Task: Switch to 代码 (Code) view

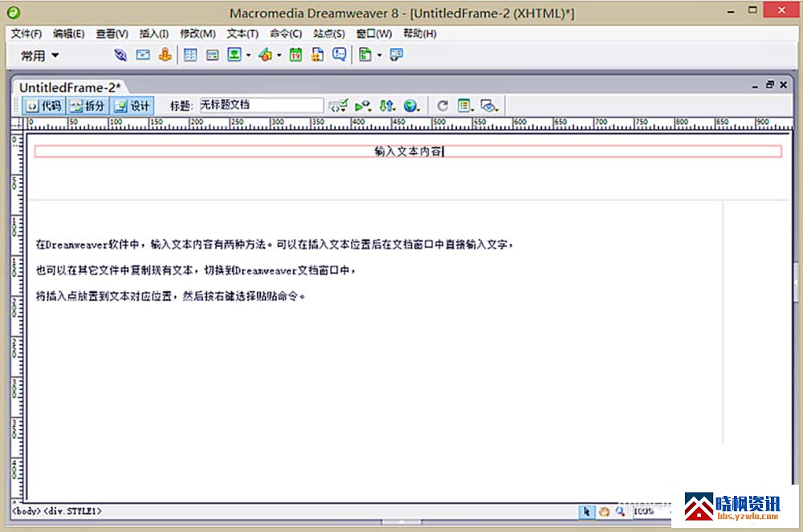Action: [44, 106]
